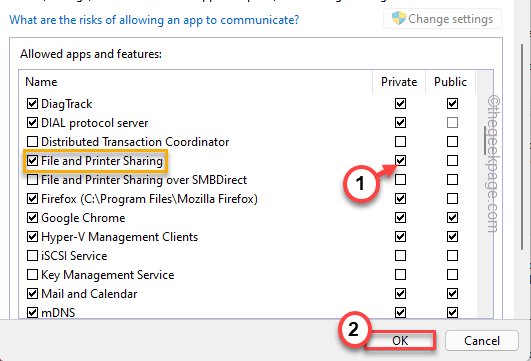Select the Google Chrome row text
Viewport: 531px width, 361px height.
83,218
